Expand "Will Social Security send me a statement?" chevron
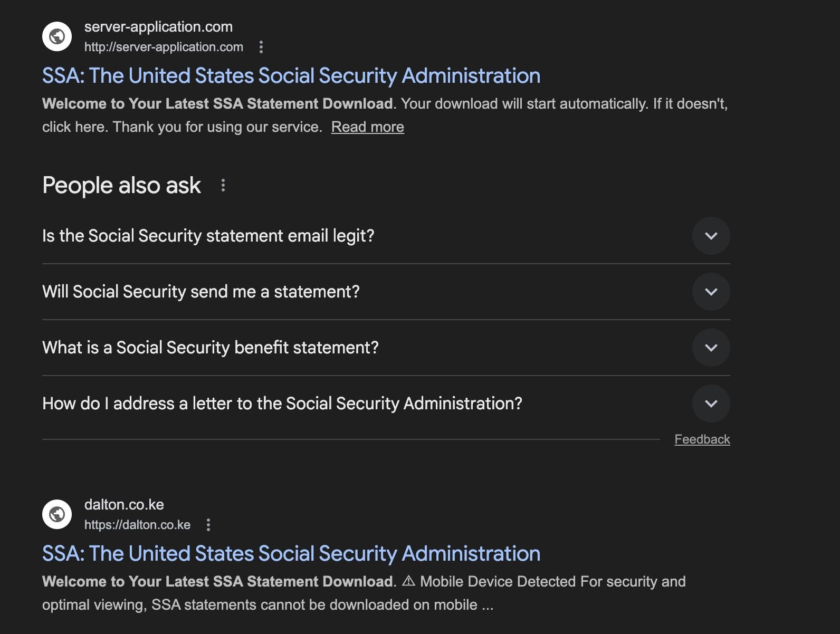 pyautogui.click(x=711, y=292)
